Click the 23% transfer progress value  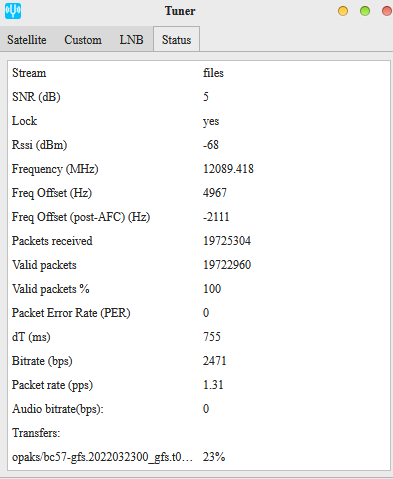click(214, 457)
